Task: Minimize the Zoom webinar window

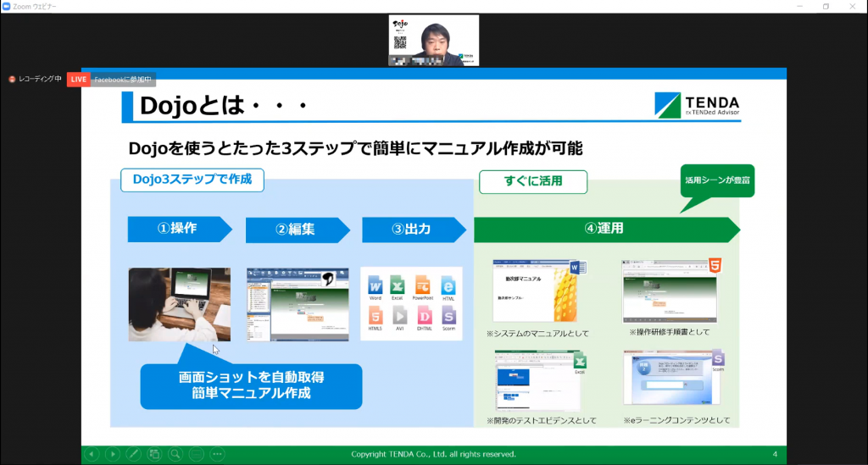Action: point(799,6)
